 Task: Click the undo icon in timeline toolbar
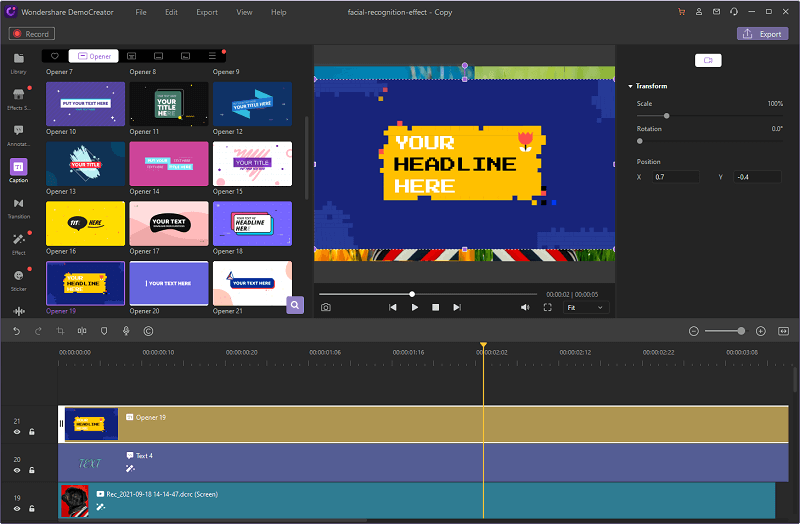[16, 331]
